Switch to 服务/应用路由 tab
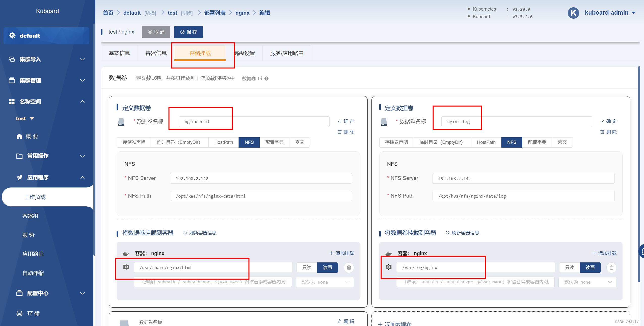The height and width of the screenshot is (326, 644). [x=287, y=53]
